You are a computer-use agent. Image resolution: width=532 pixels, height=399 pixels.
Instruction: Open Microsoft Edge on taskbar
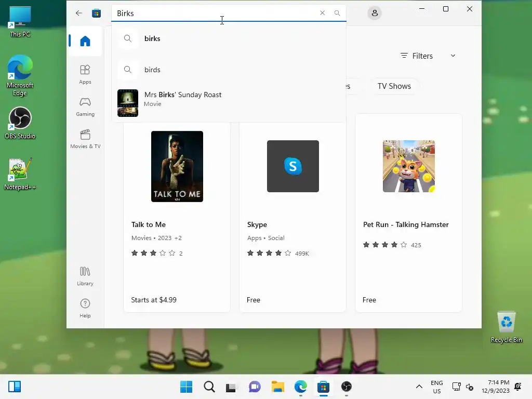(301, 387)
